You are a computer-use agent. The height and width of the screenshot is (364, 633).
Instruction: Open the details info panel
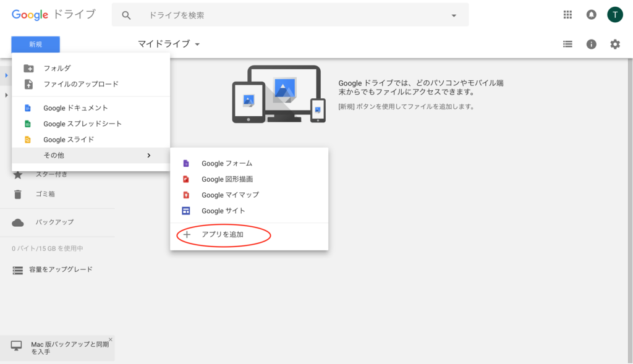(x=592, y=44)
